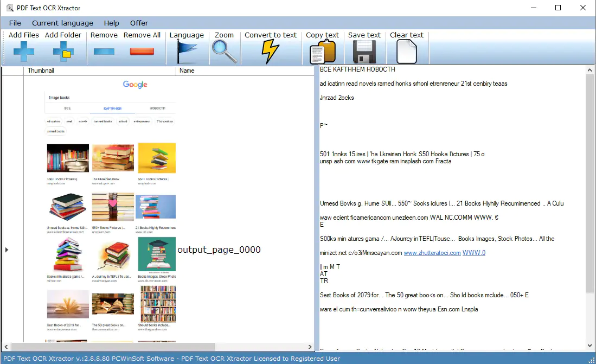This screenshot has height=364, width=596.
Task: Click the text panel scroll down arrow
Action: [590, 346]
